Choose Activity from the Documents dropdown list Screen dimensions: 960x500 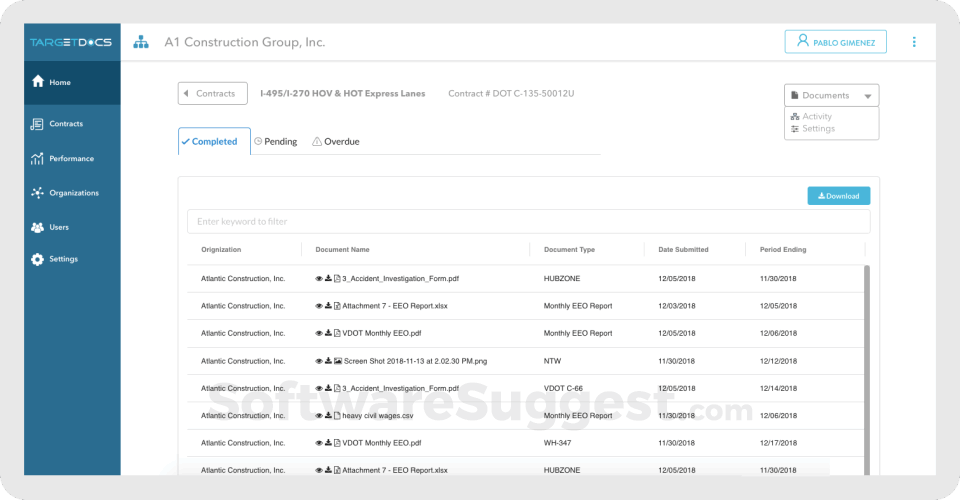[816, 117]
